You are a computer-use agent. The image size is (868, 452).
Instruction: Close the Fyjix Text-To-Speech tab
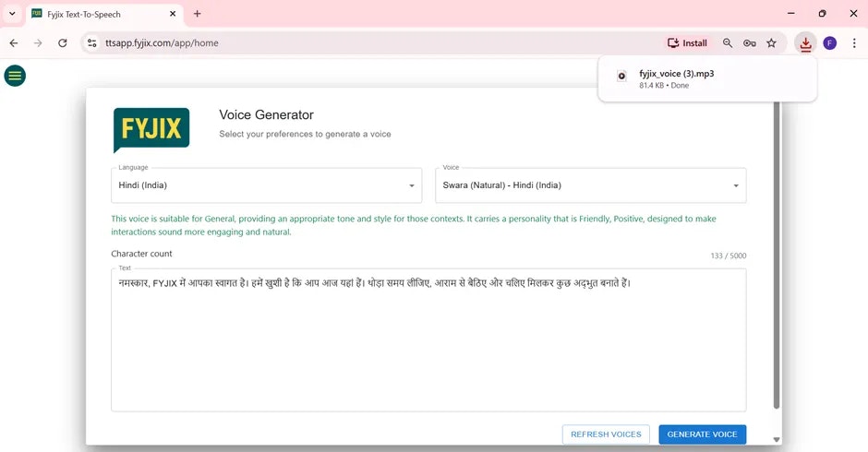(173, 14)
